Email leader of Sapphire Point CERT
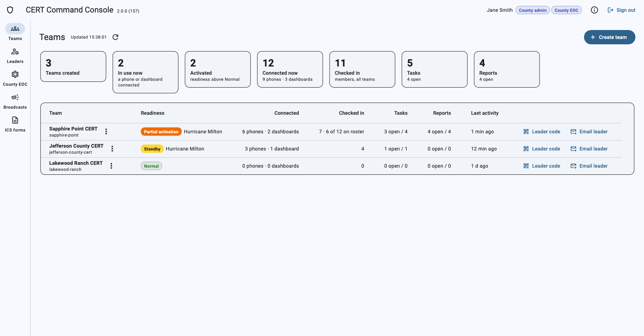Image resolution: width=644 pixels, height=336 pixels. (x=589, y=132)
